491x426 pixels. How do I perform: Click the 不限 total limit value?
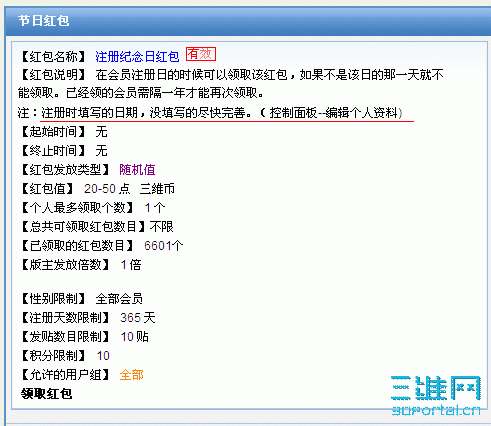161,227
